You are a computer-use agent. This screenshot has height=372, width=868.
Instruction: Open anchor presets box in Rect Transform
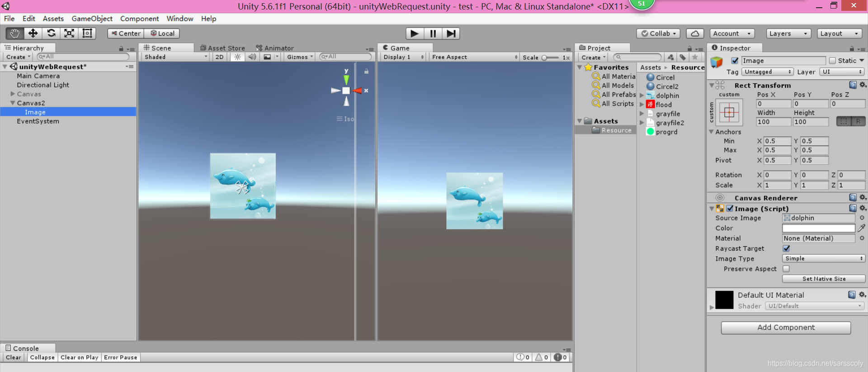point(729,113)
